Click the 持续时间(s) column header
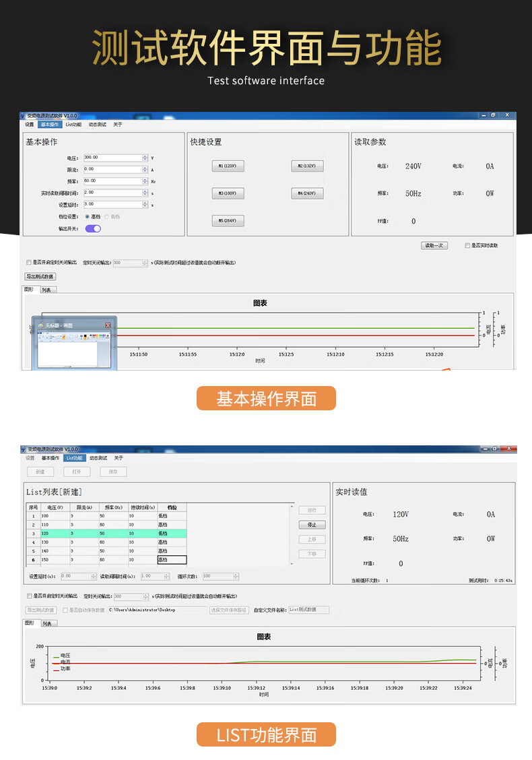The image size is (532, 760). click(143, 507)
